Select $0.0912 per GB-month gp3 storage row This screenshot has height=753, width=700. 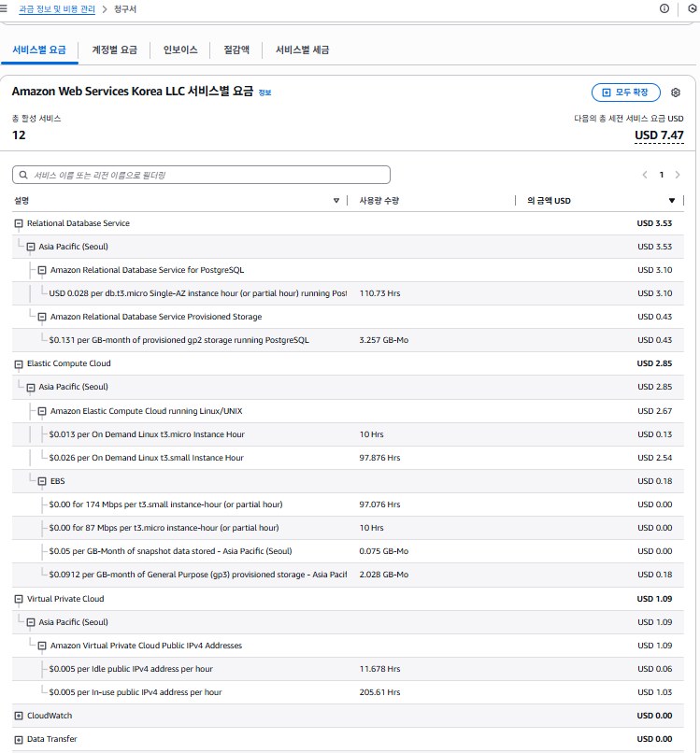pyautogui.click(x=348, y=575)
